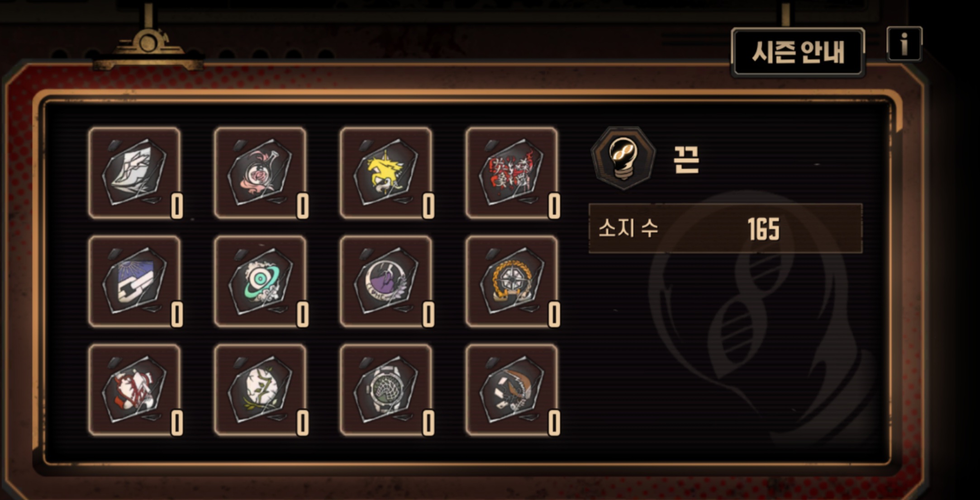Choose the wristwatch shard item

pyautogui.click(x=386, y=390)
